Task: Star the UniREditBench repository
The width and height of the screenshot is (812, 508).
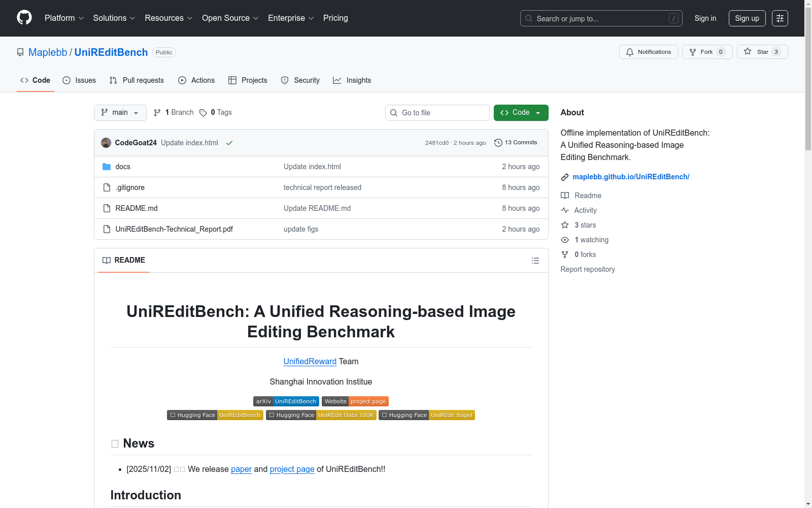Action: 762,51
